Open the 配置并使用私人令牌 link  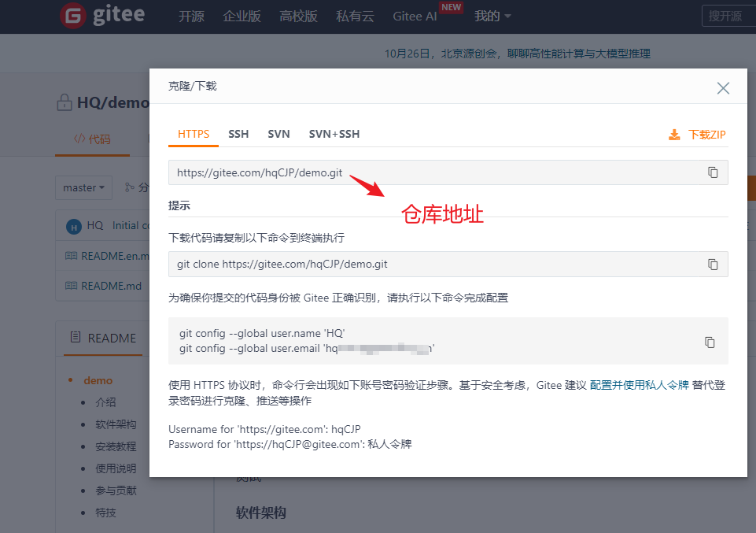[x=640, y=385]
